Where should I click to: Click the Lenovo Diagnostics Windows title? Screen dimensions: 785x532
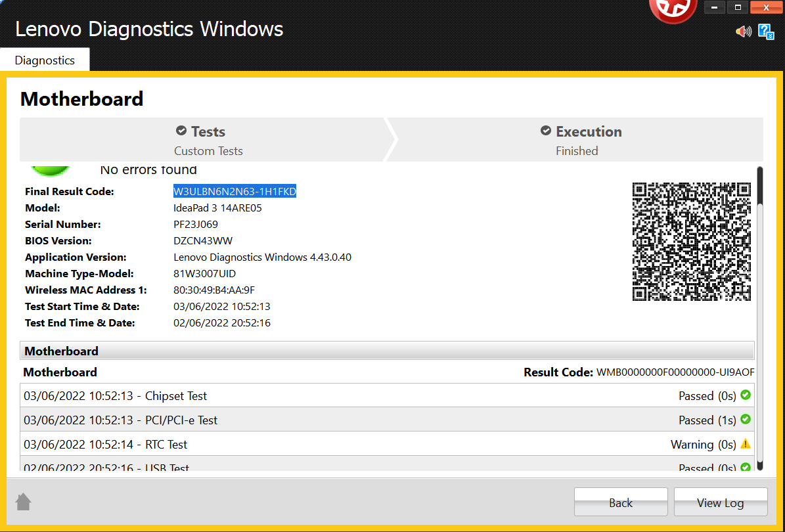pyautogui.click(x=149, y=29)
